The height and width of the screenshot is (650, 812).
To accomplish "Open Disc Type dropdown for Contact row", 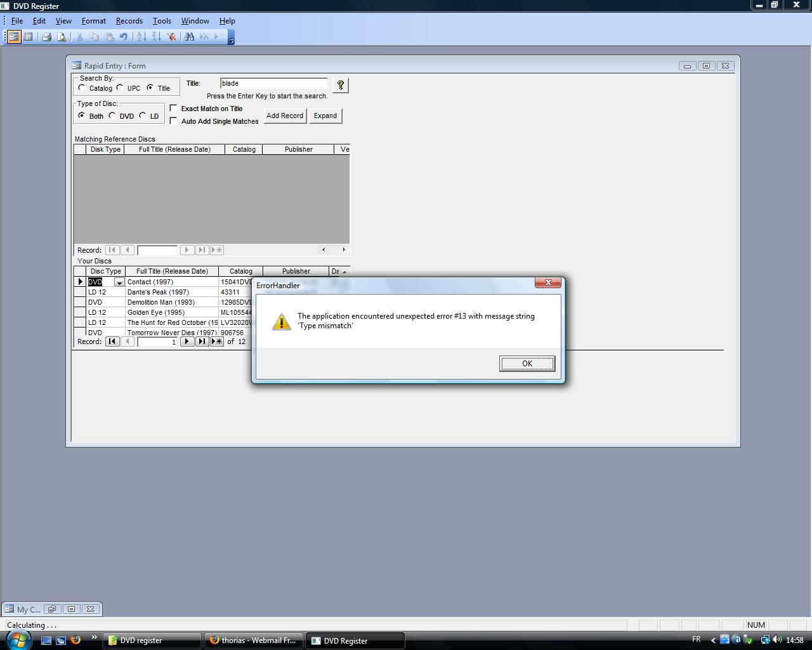I will pos(119,282).
